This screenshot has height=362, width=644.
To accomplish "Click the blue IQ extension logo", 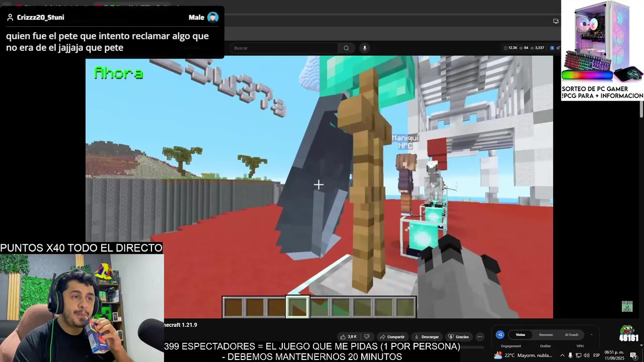I will (x=500, y=335).
